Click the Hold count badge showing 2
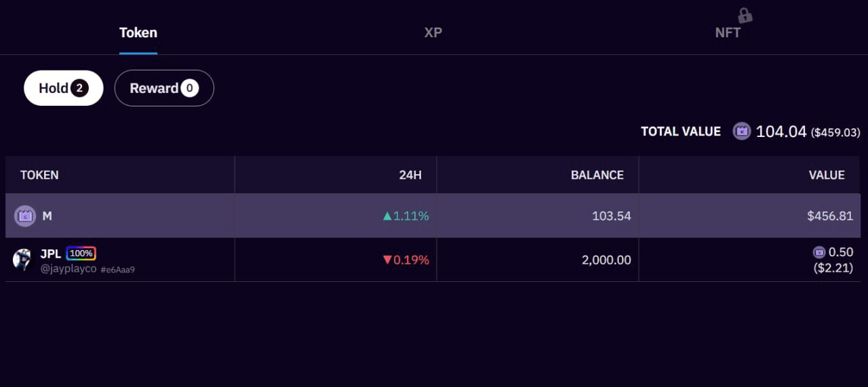 (x=79, y=88)
